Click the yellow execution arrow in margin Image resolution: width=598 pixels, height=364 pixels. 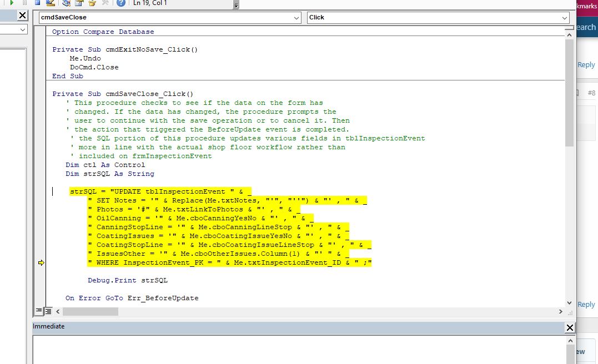click(41, 262)
